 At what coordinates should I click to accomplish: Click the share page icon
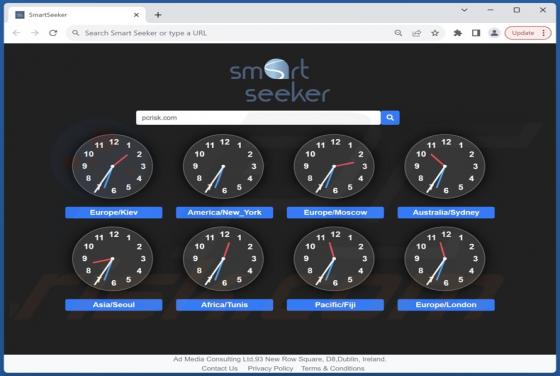pos(416,33)
